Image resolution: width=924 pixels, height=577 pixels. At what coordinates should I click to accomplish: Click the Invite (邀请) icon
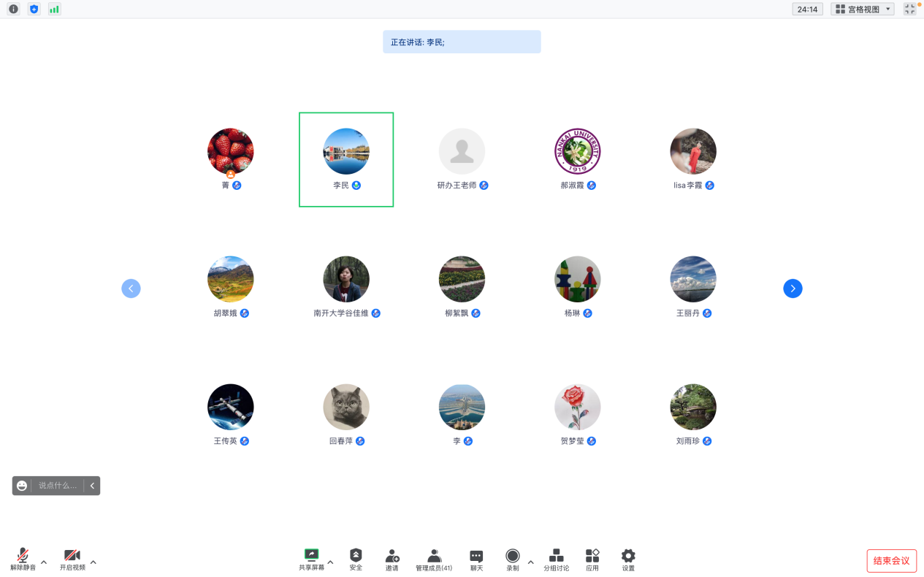pos(392,559)
